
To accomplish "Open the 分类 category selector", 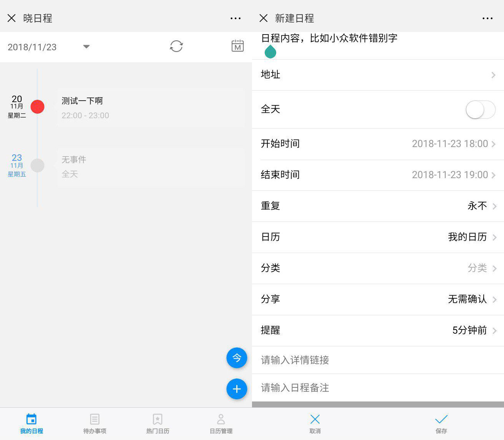I will pos(378,268).
